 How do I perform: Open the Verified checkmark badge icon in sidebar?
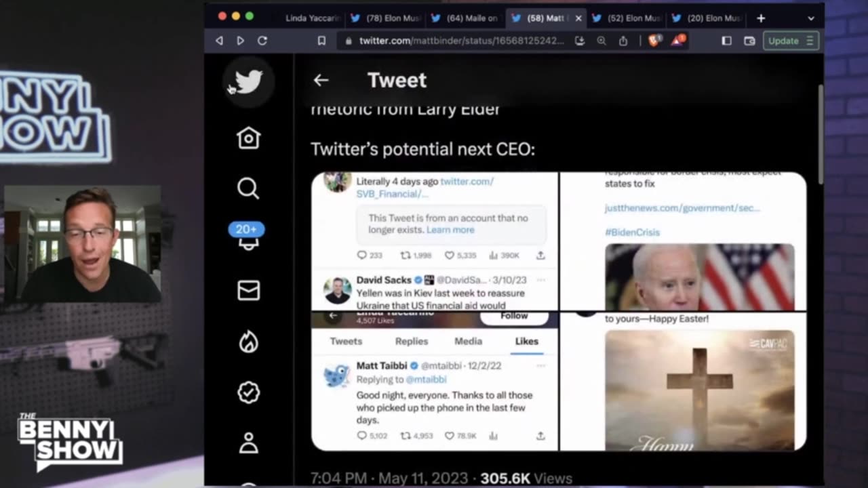pyautogui.click(x=248, y=392)
